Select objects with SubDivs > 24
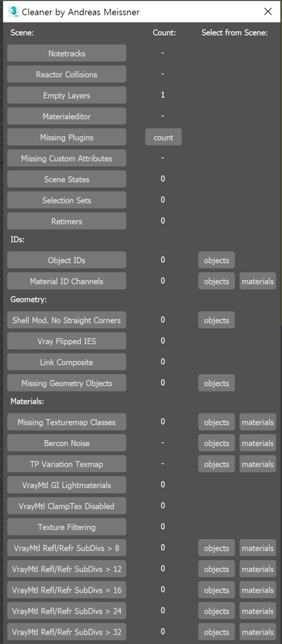Image resolution: width=282 pixels, height=644 pixels. [216, 610]
